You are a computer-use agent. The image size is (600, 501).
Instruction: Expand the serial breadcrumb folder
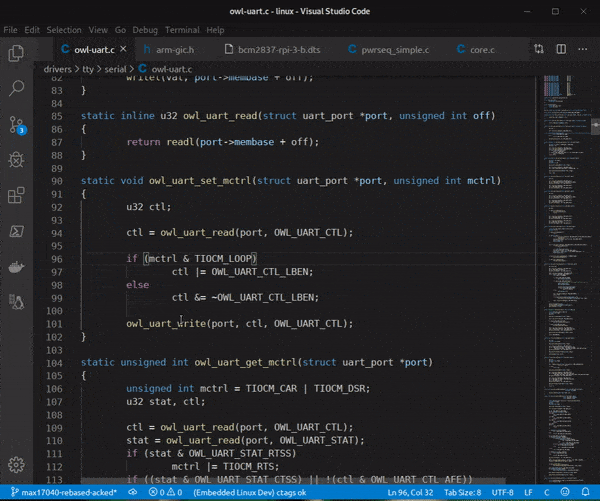(x=115, y=69)
